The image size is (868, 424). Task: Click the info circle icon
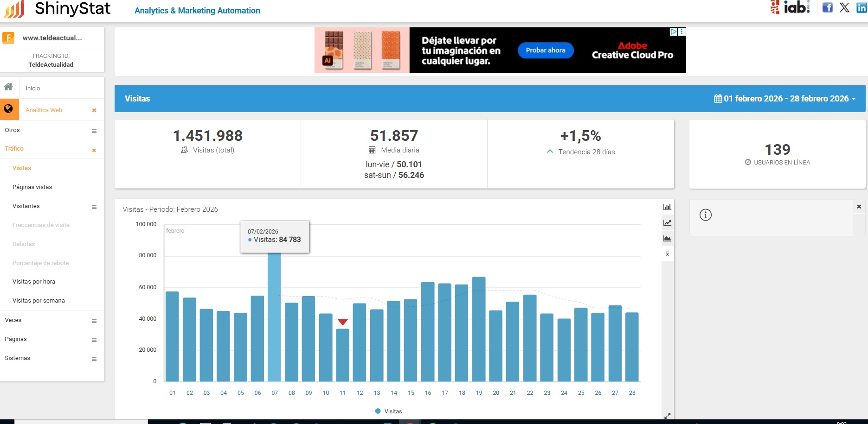[705, 215]
